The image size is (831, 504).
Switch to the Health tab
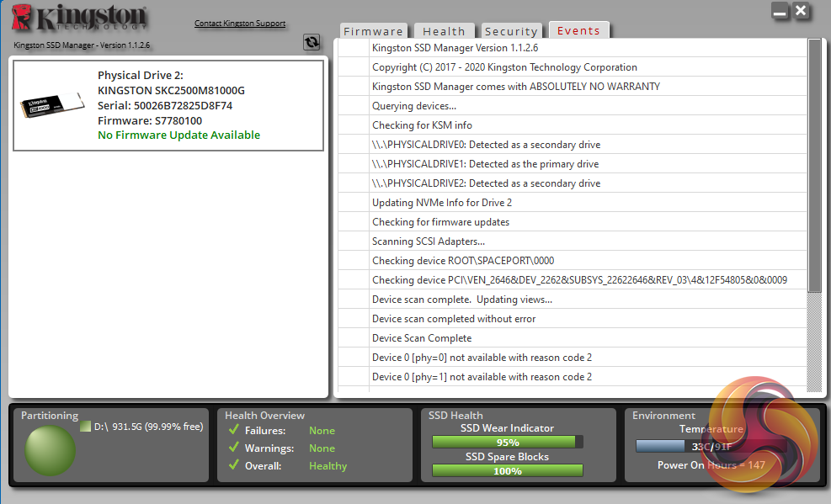[444, 31]
